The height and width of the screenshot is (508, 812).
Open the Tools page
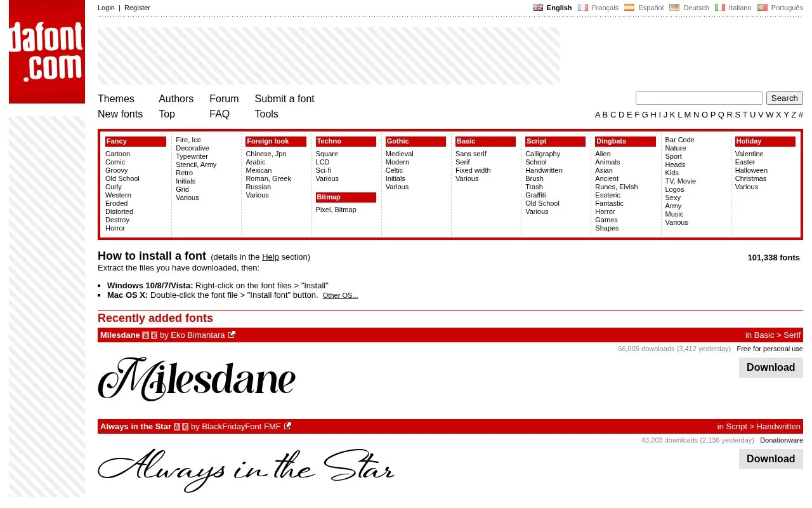click(x=266, y=114)
